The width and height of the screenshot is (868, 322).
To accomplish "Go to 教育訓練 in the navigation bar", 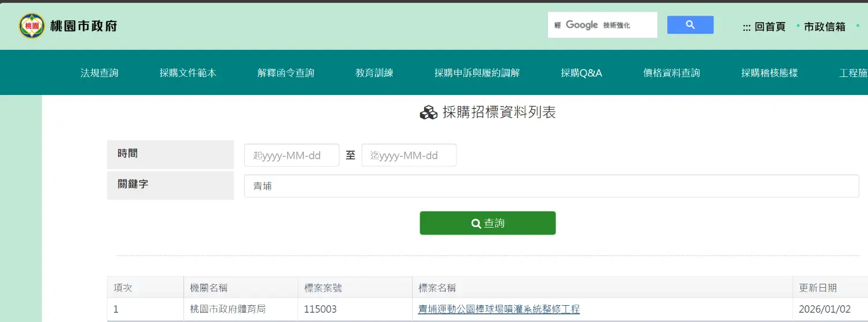I will point(374,73).
